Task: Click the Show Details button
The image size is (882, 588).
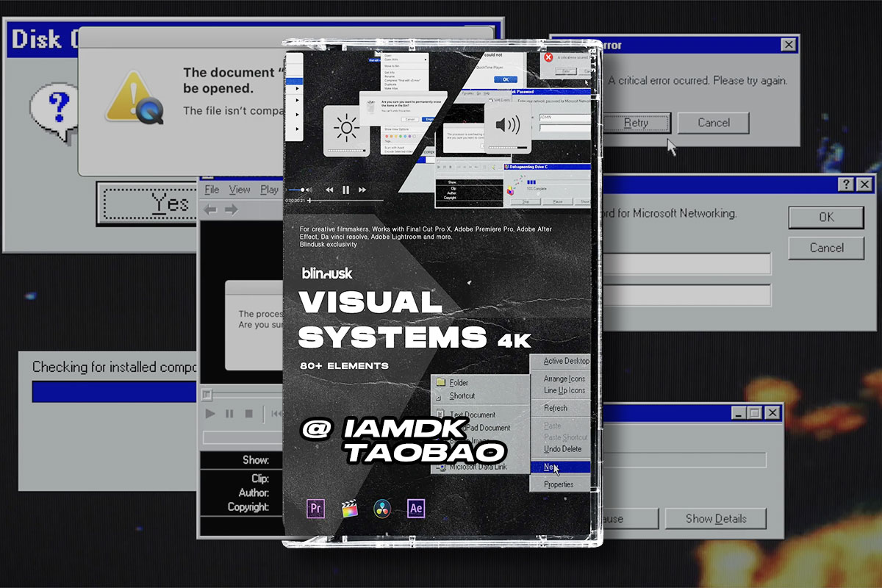Action: [715, 518]
